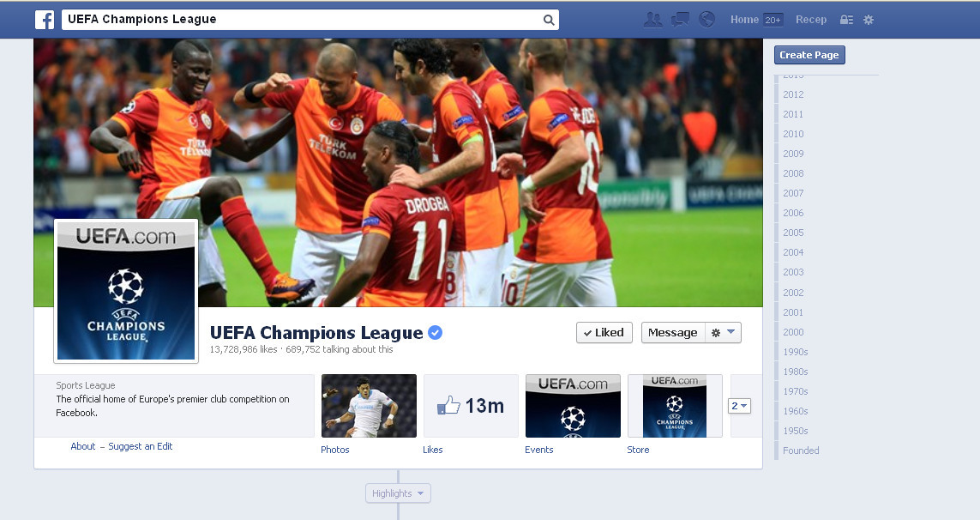Jump to 2009 in the timeline
This screenshot has width=980, height=520.
coord(793,154)
